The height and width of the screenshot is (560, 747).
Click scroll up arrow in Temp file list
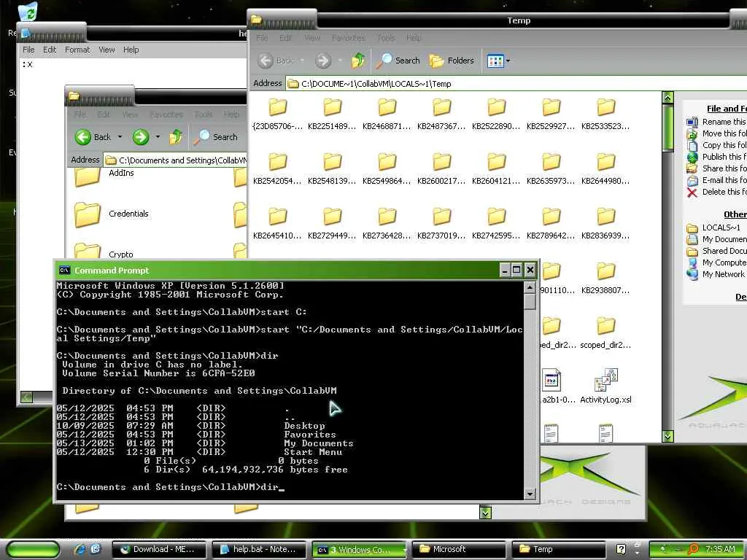(x=668, y=98)
